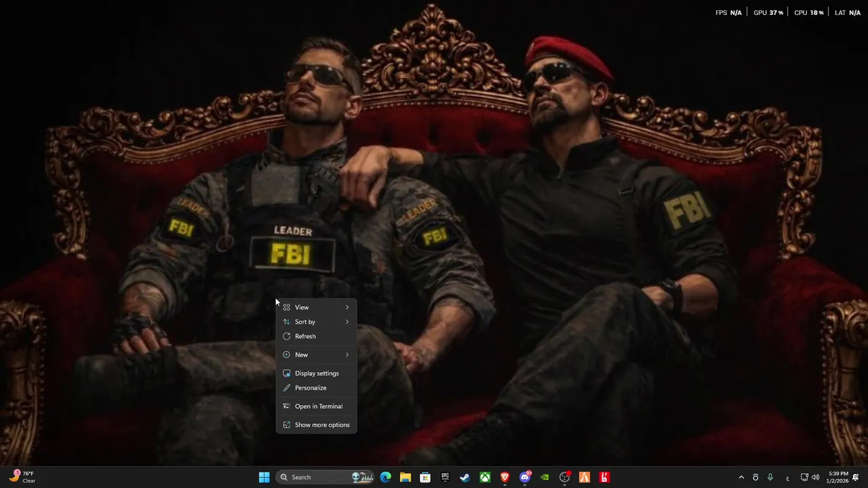Open Display settings from context menu
Screen dimensions: 868x488
pyautogui.click(x=316, y=373)
